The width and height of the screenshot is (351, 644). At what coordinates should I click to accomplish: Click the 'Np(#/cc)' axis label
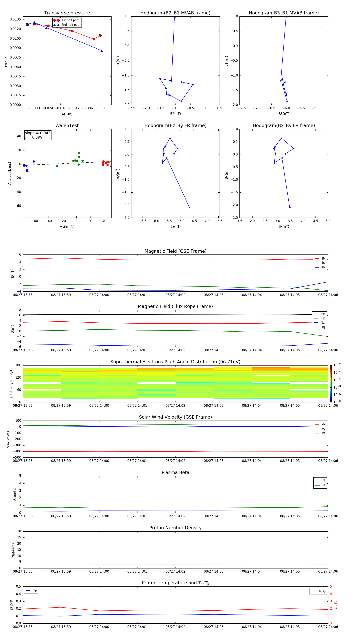(13, 550)
